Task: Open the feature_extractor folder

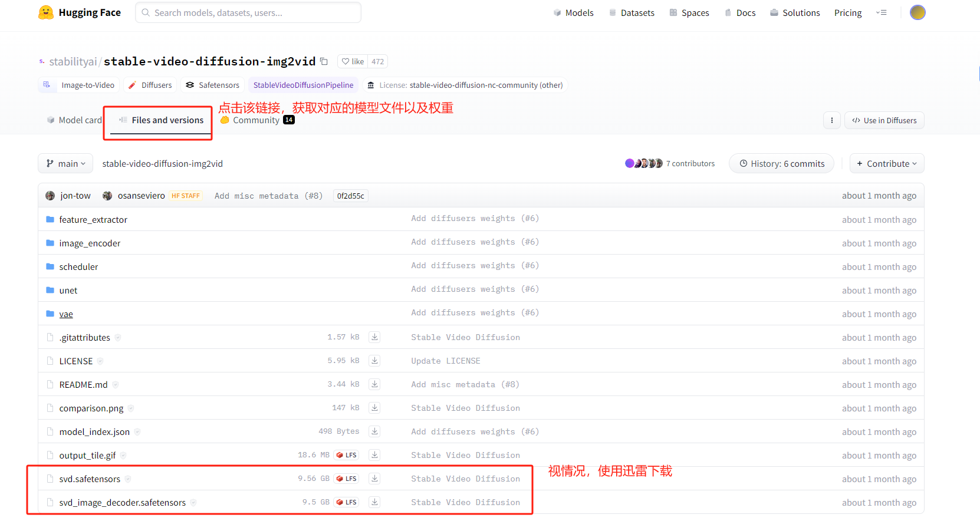Action: click(93, 219)
